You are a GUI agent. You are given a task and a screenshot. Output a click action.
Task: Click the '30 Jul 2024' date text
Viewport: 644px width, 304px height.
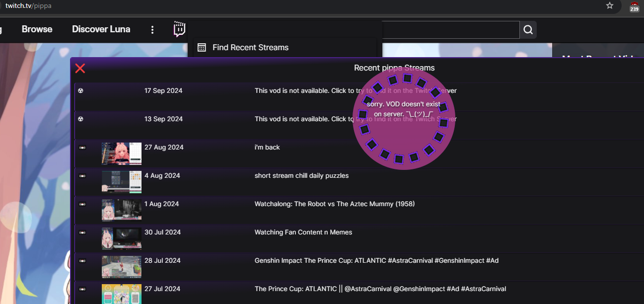[x=162, y=232]
